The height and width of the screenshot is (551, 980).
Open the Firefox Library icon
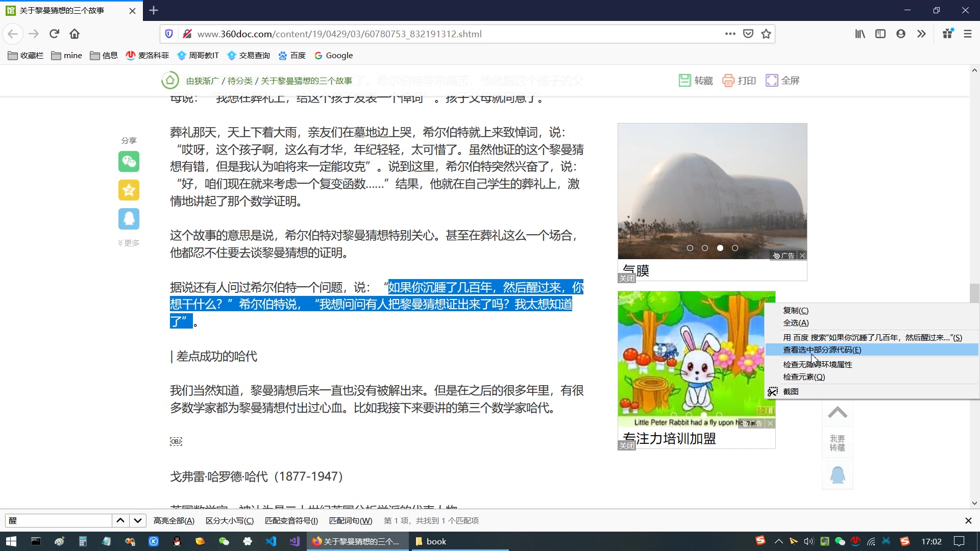[860, 34]
